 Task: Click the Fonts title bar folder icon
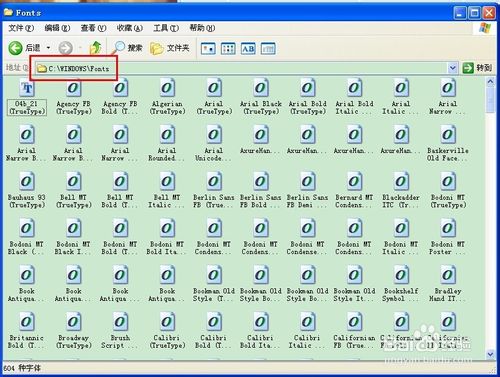(x=8, y=13)
